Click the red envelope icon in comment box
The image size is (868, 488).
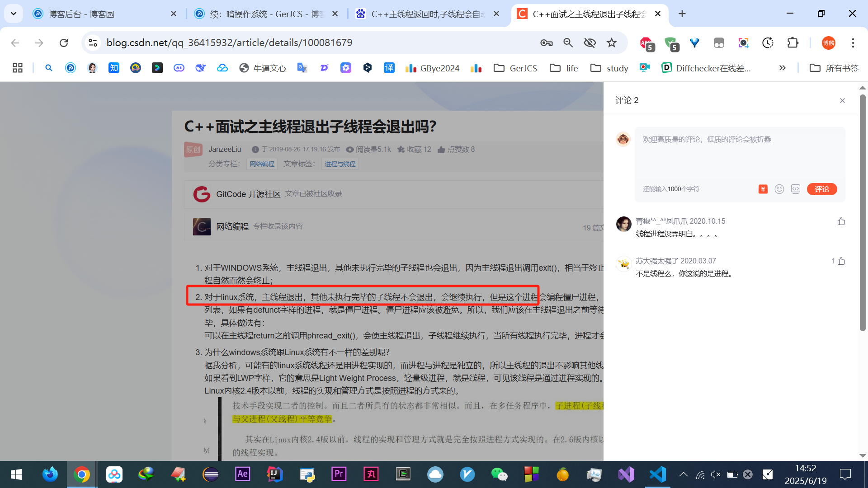point(763,189)
